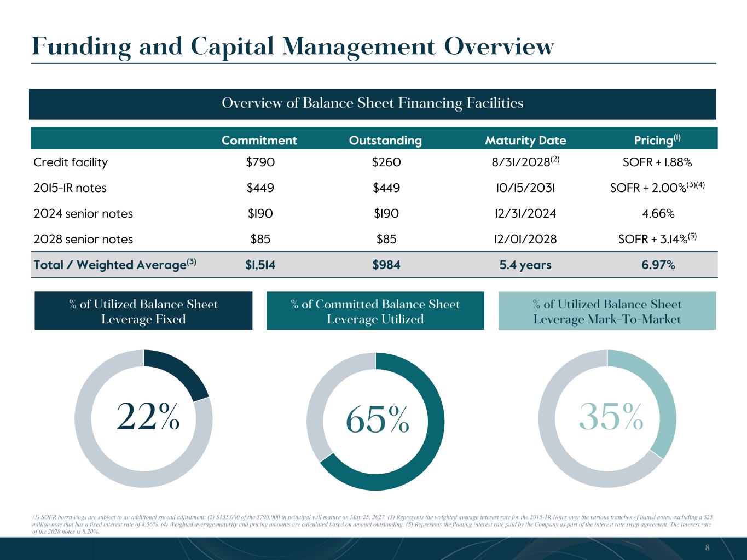This screenshot has width=747, height=560.
Task: Click the Committed Balance Sheet Leverage Utilized box
Action: pyautogui.click(x=375, y=311)
